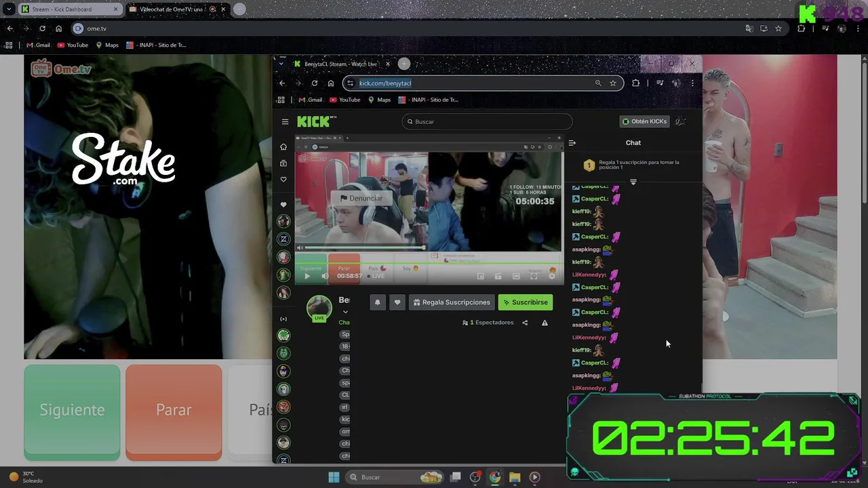Mute the Kick player volume
This screenshot has width=868, height=488.
pos(324,276)
